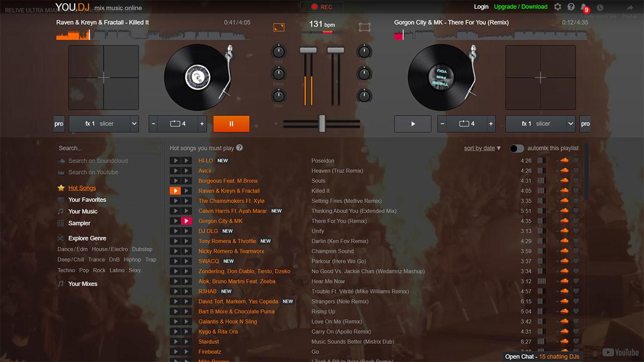This screenshot has height=362, width=644.
Task: Open the help question mark icon
Action: pos(570,8)
